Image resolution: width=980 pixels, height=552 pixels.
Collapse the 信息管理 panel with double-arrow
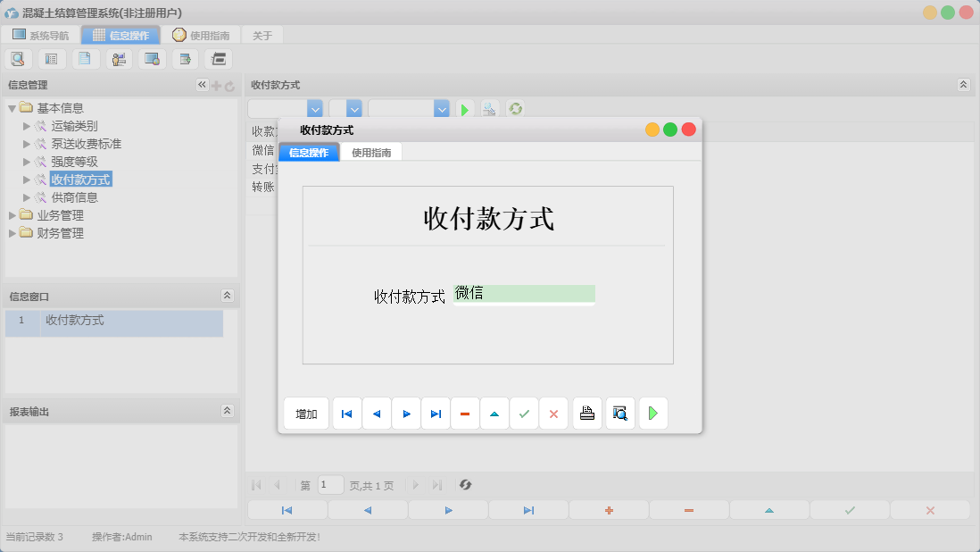tap(202, 85)
